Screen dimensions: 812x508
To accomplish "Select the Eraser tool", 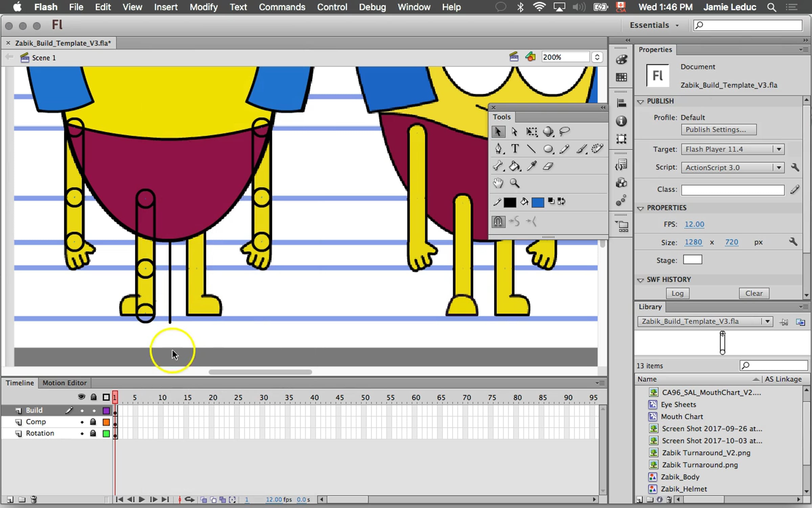I will tap(548, 166).
